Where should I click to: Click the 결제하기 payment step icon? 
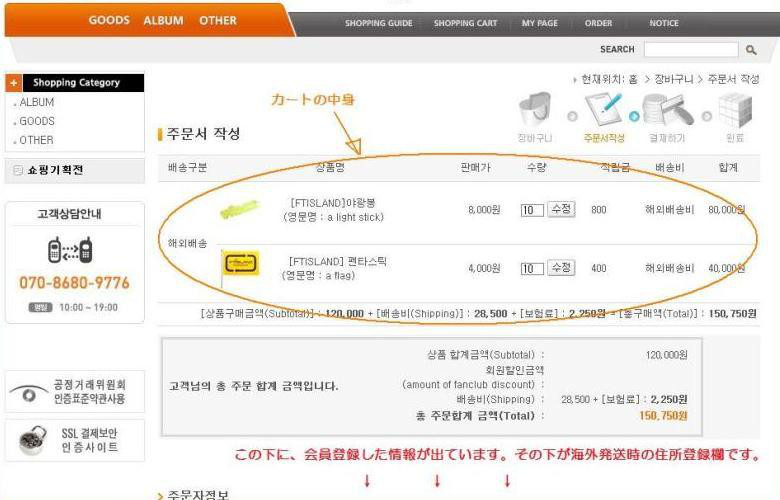[x=667, y=109]
